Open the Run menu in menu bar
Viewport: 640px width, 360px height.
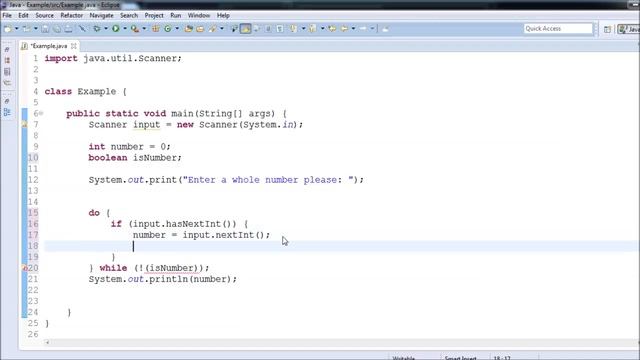[176, 16]
